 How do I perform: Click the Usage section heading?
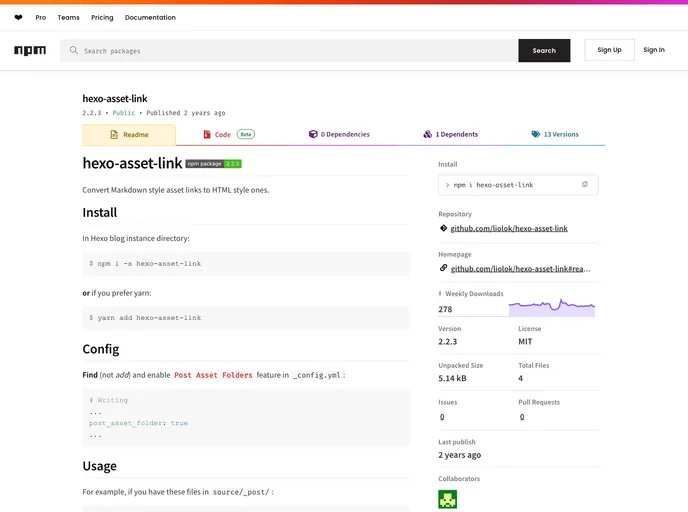pos(100,465)
